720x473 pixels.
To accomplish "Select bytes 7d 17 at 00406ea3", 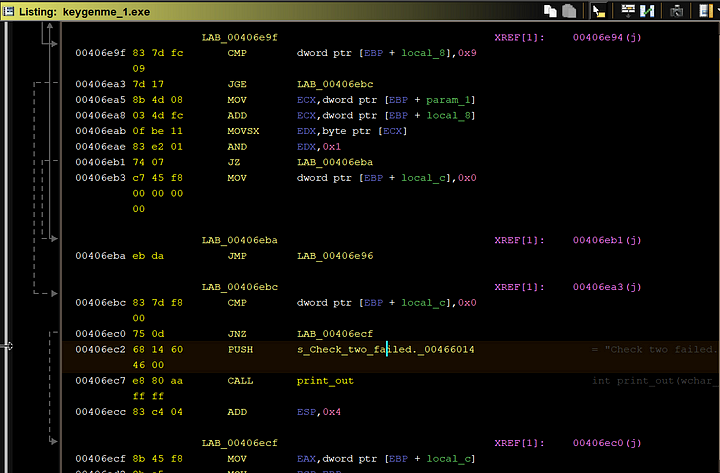I will click(148, 84).
